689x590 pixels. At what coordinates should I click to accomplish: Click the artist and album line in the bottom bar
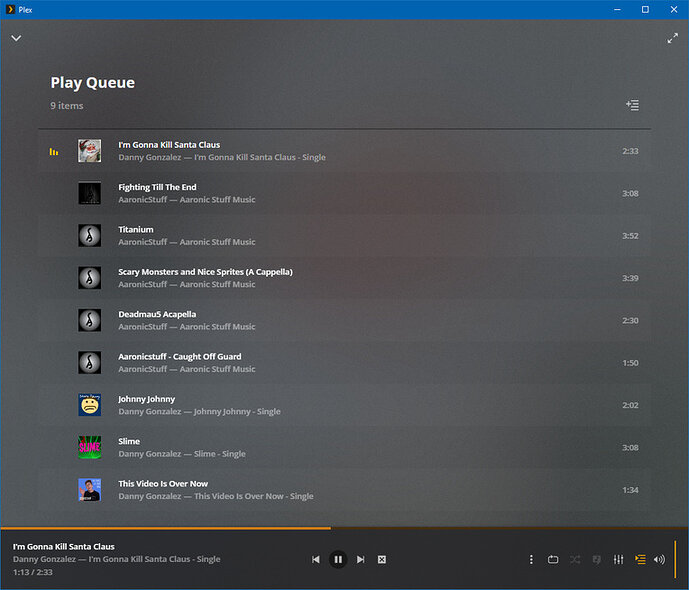tap(116, 559)
